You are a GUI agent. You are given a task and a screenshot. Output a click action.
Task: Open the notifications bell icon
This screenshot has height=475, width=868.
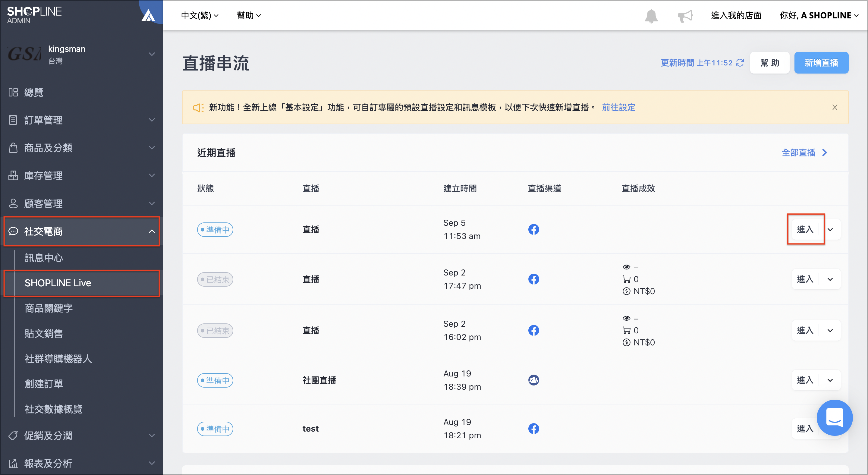coord(651,16)
